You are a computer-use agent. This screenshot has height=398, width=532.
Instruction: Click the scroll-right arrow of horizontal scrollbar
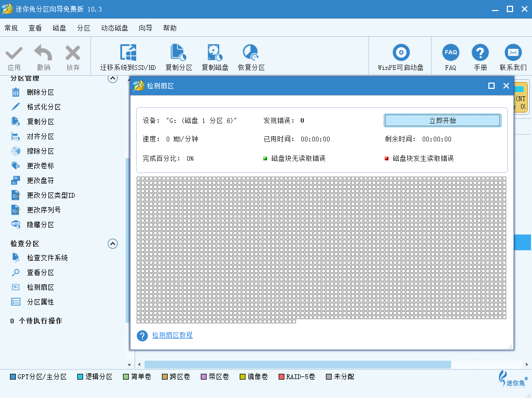pos(527,364)
